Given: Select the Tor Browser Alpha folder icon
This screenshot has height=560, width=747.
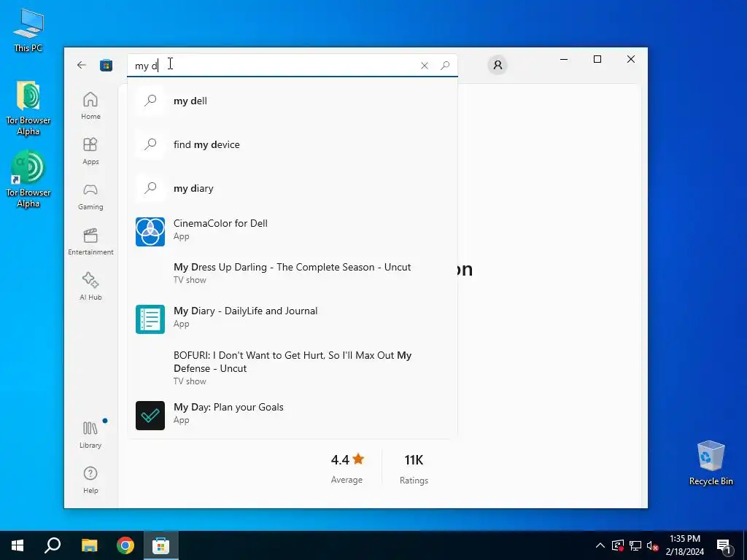Looking at the screenshot, I should click(28, 108).
